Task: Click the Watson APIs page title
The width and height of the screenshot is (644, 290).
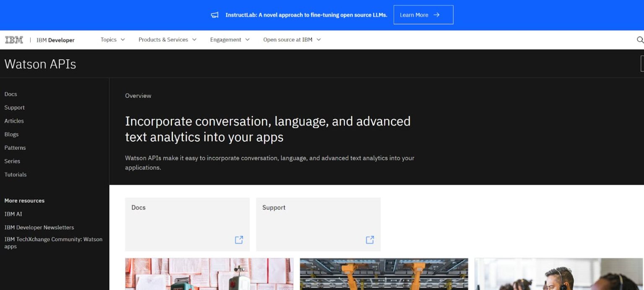Action: point(40,64)
